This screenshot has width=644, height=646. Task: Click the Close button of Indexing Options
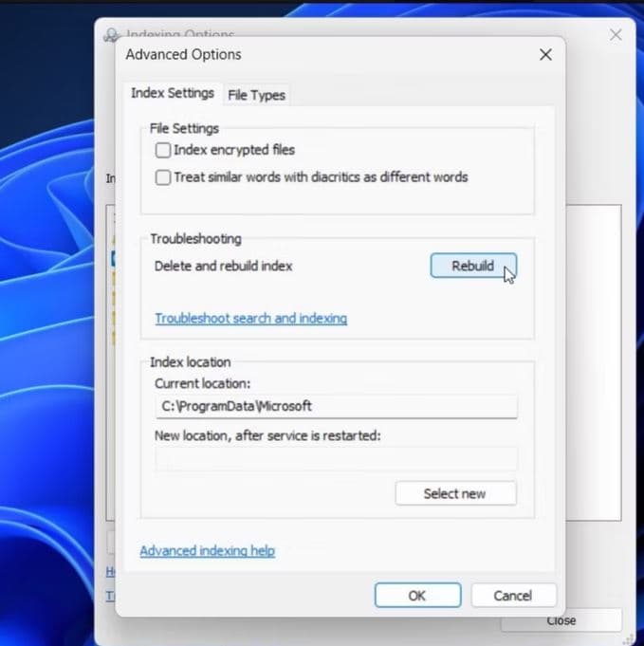click(561, 620)
